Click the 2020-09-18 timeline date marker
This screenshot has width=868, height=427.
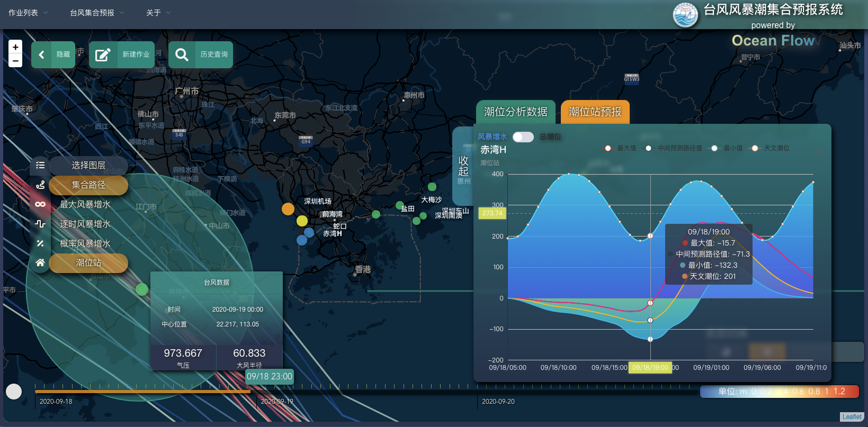56,402
